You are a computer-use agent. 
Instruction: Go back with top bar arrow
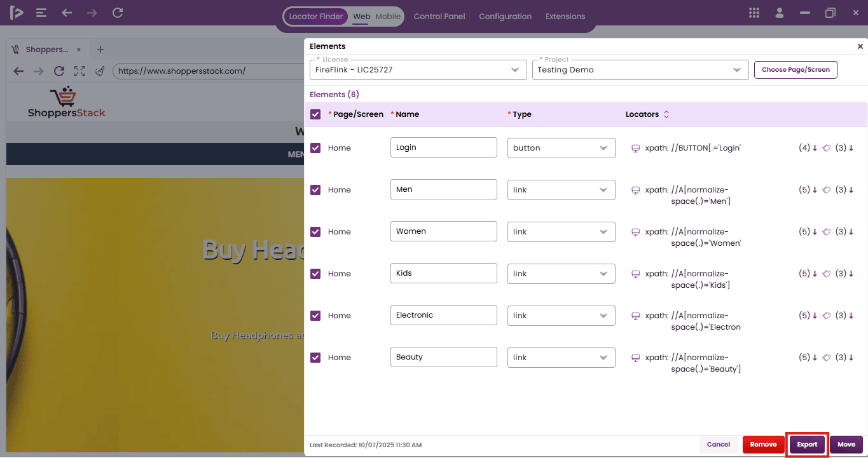point(67,13)
